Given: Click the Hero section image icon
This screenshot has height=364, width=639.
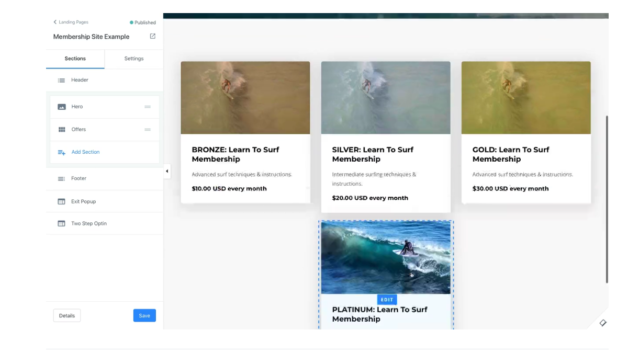Looking at the screenshot, I should pyautogui.click(x=62, y=107).
